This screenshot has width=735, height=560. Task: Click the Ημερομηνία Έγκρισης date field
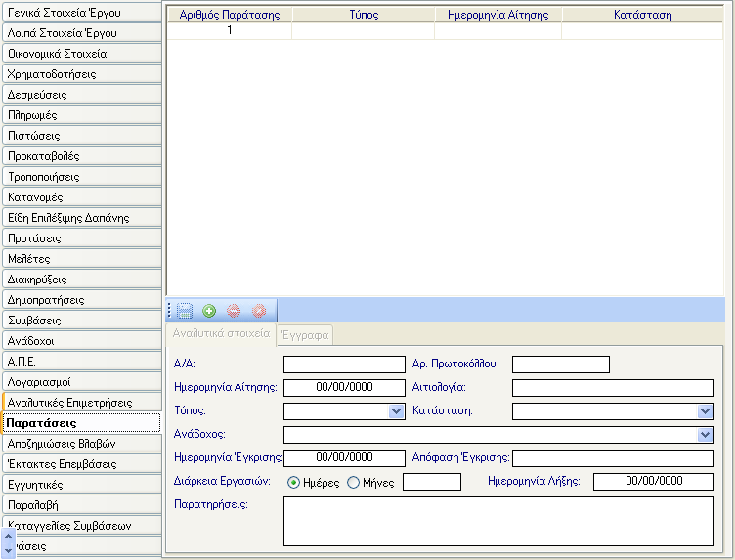click(344, 457)
